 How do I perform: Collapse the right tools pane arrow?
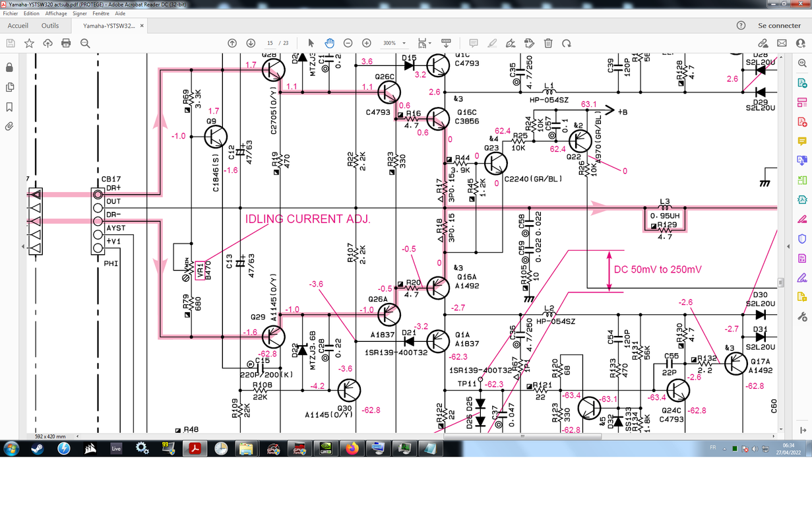[790, 246]
